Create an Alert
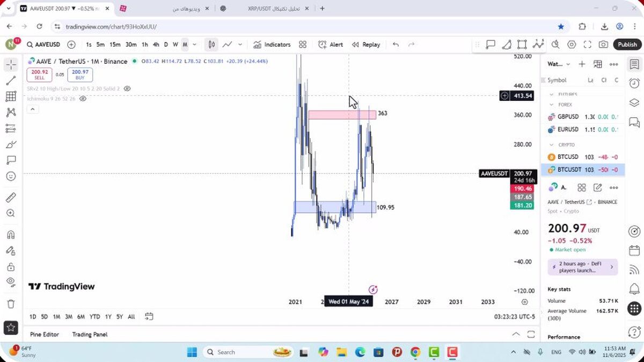Image resolution: width=644 pixels, height=362 pixels. coord(331,45)
